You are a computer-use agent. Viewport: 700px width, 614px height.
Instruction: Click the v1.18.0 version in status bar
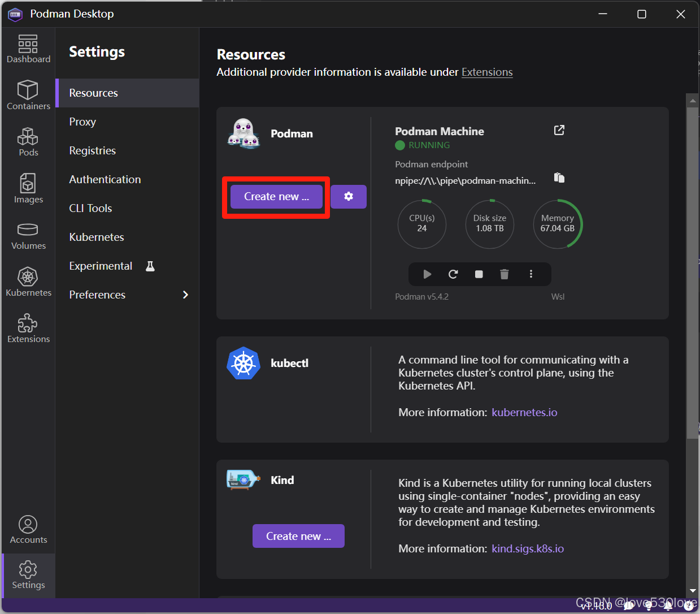597,606
